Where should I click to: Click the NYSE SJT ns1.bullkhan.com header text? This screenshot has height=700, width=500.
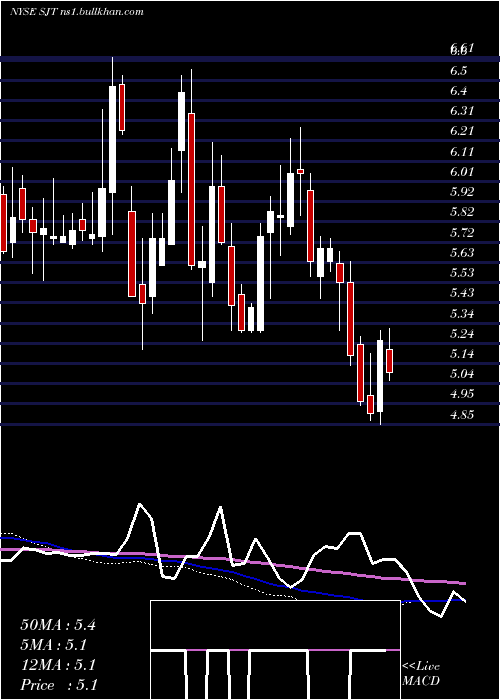coord(77,12)
